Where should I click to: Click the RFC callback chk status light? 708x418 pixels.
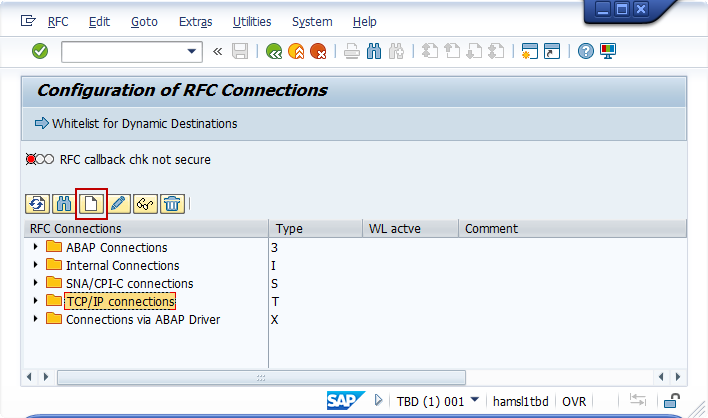pyautogui.click(x=40, y=159)
